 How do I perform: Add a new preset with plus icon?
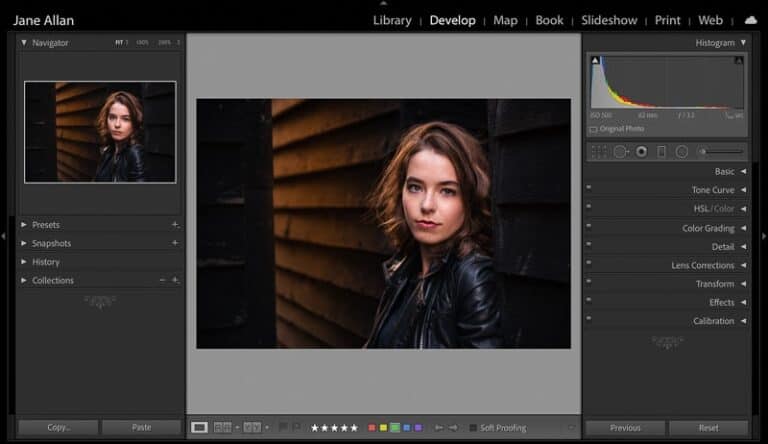click(x=175, y=224)
